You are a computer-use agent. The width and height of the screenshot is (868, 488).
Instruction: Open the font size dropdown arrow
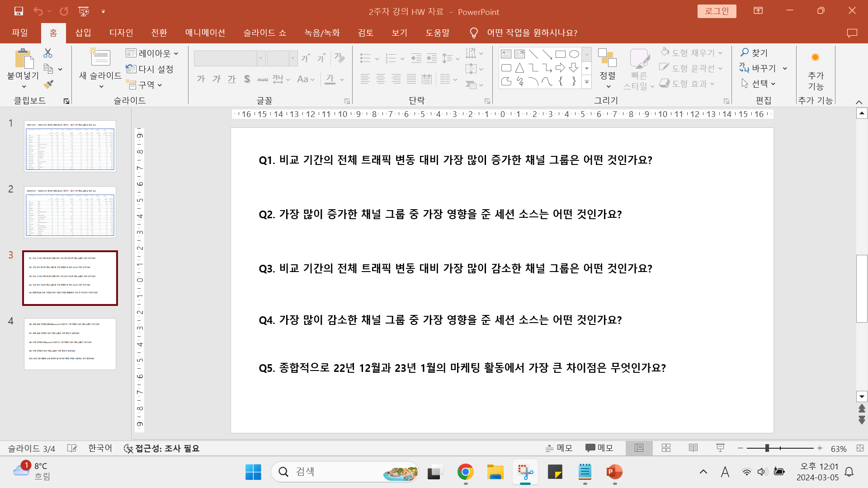point(293,58)
